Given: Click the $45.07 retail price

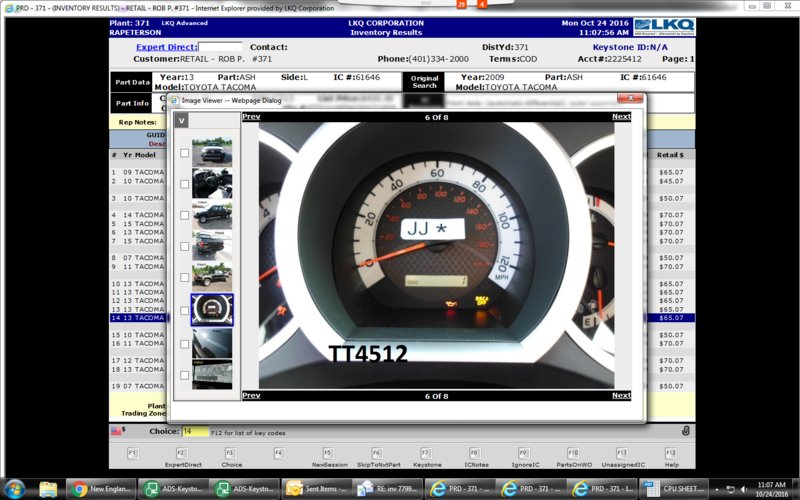Looking at the screenshot, I should (x=671, y=181).
